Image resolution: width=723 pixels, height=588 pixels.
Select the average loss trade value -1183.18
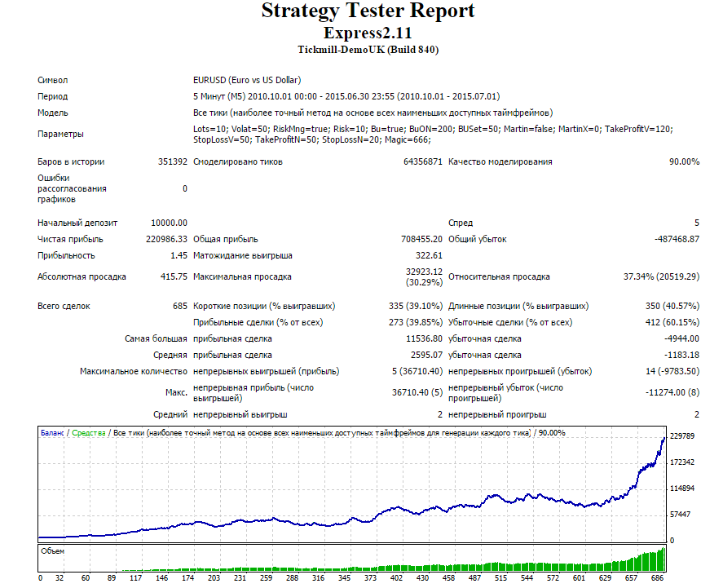pos(681,355)
